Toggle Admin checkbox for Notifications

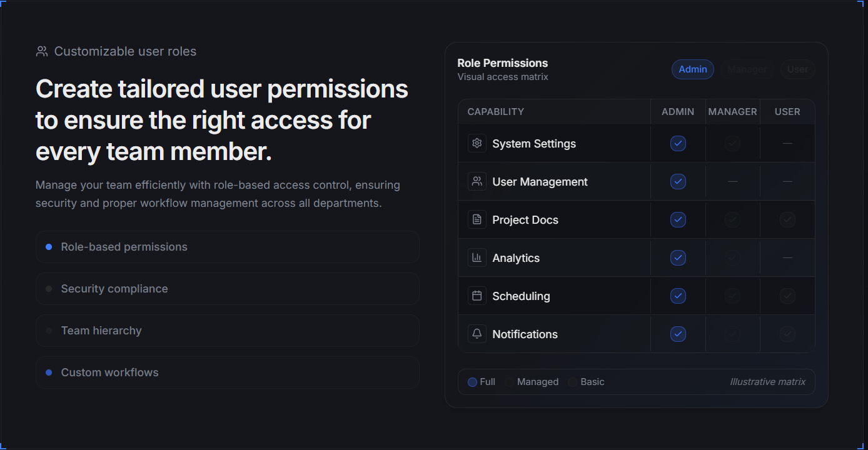678,334
